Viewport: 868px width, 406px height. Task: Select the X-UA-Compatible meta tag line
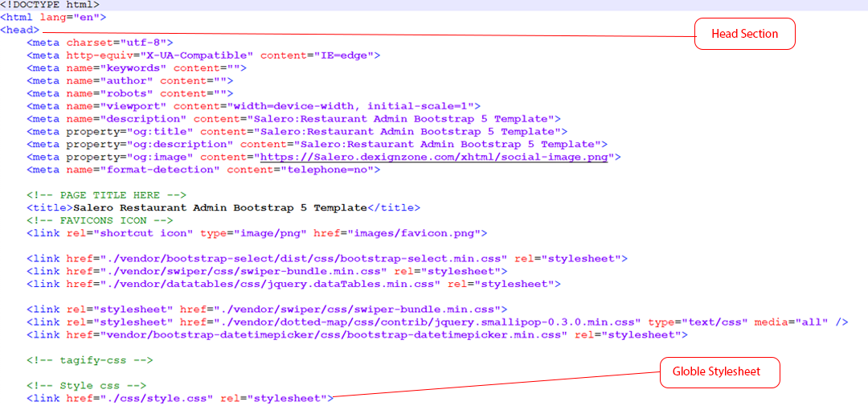pyautogui.click(x=203, y=55)
